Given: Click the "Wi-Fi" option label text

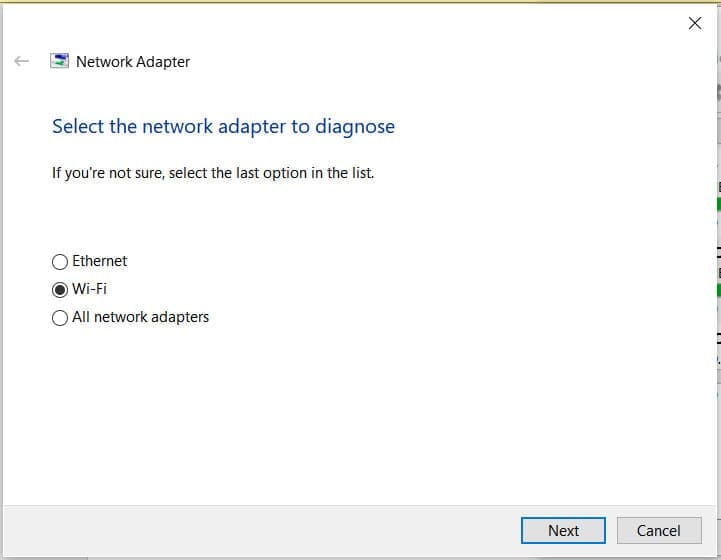Looking at the screenshot, I should (x=90, y=289).
